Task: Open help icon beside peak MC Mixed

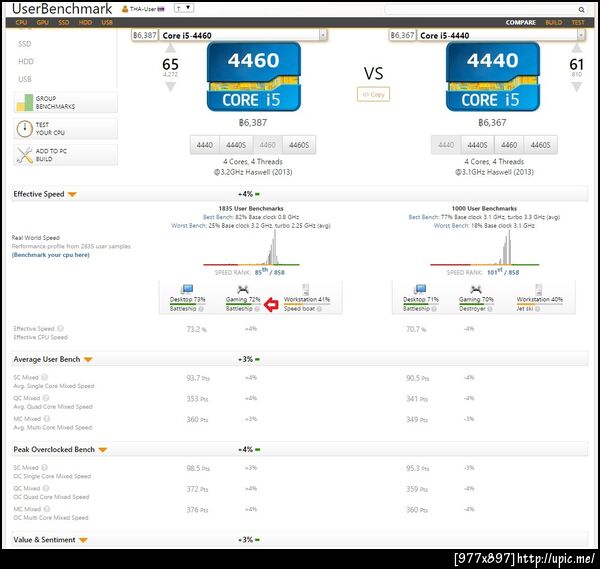Action: (x=47, y=509)
